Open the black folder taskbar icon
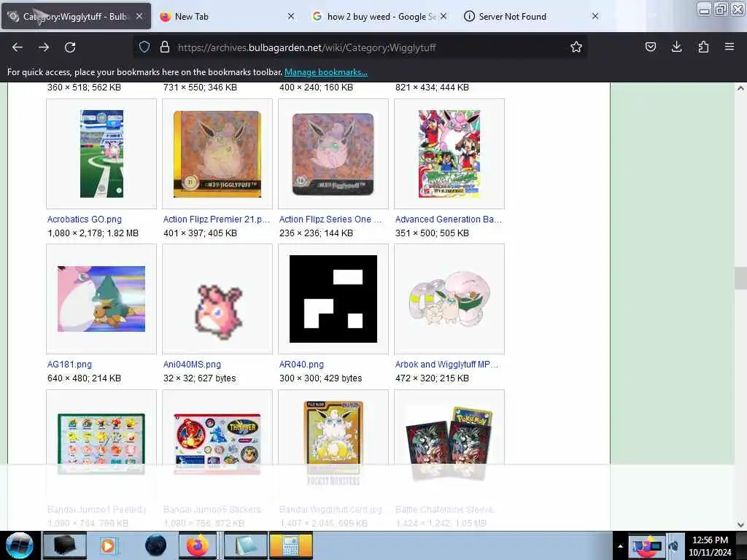Image resolution: width=747 pixels, height=560 pixels. pyautogui.click(x=64, y=545)
